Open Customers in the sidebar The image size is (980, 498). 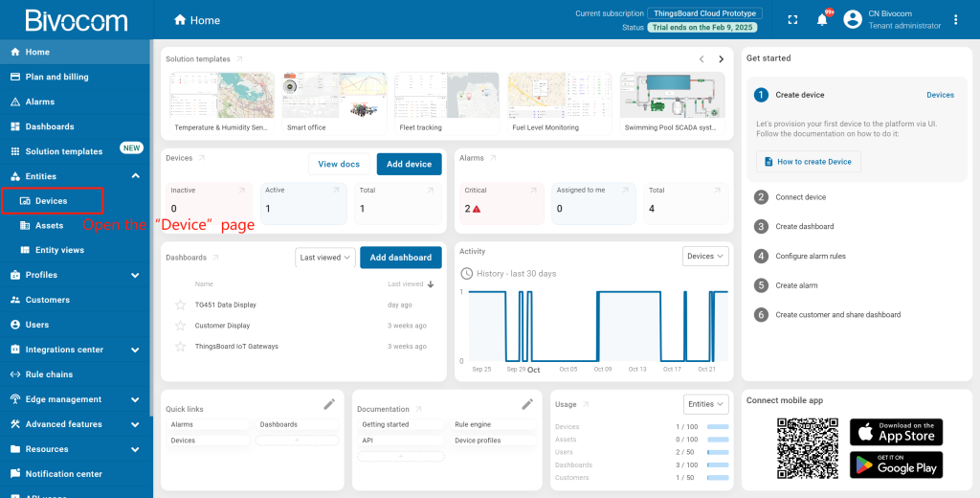point(75,300)
